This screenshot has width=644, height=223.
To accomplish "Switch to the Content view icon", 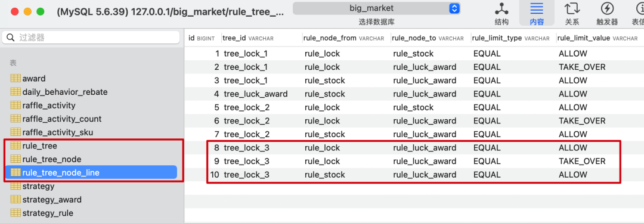I will [x=537, y=8].
